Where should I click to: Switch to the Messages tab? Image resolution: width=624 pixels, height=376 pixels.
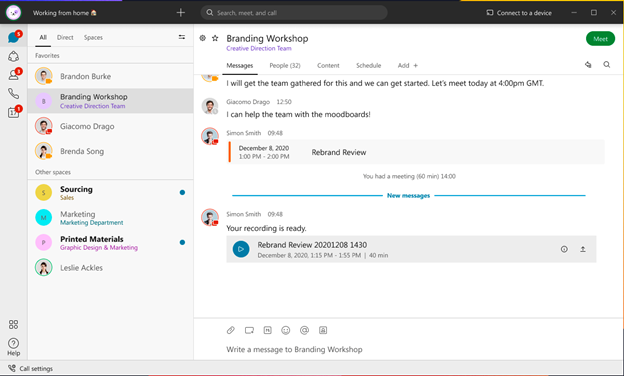[x=240, y=66]
